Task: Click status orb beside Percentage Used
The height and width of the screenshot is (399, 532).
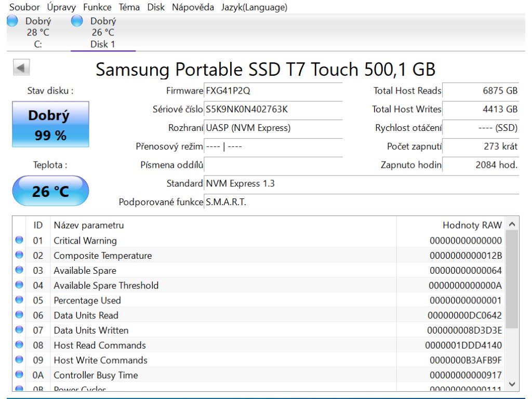Action: click(x=19, y=300)
